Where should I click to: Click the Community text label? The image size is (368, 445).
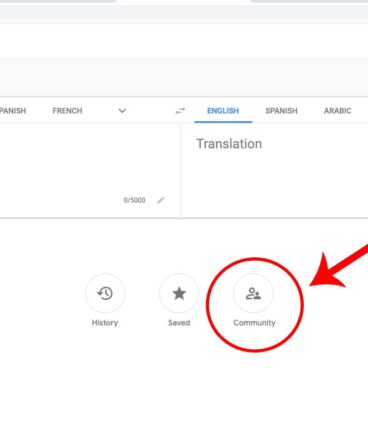[254, 323]
